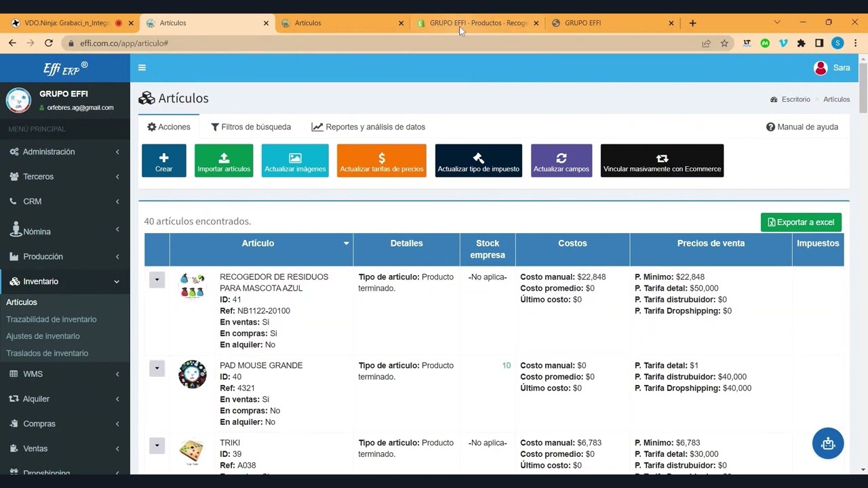Expand the Producción sidebar menu

pos(65,257)
